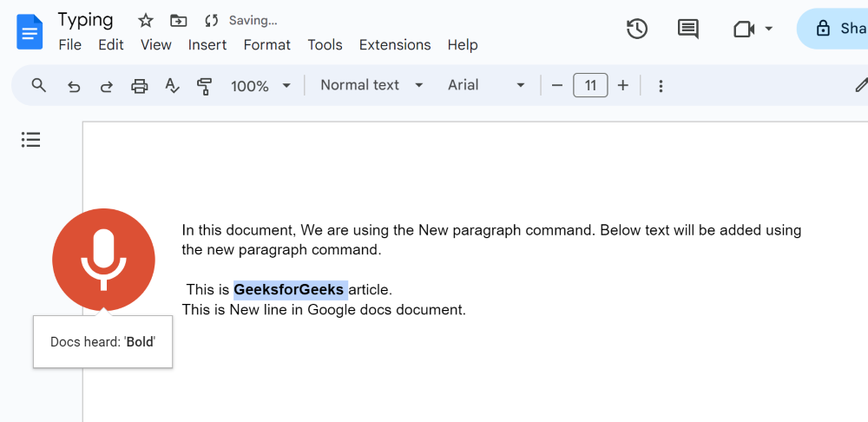
Task: Redo the last action
Action: (106, 86)
